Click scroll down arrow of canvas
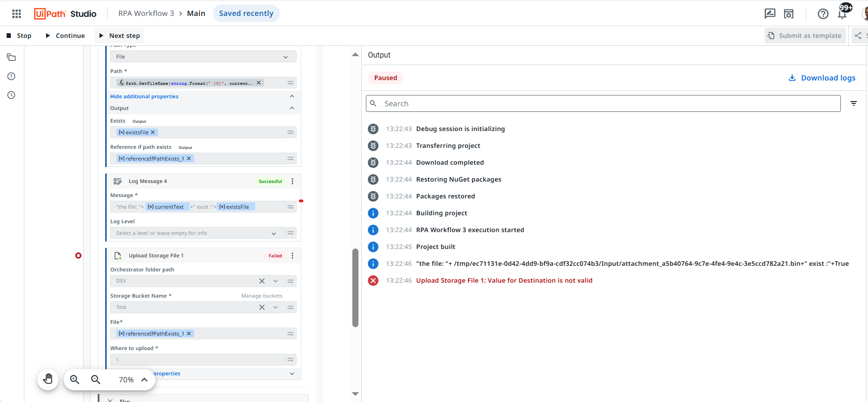Viewport: 868px width, 402px height. 355,394
